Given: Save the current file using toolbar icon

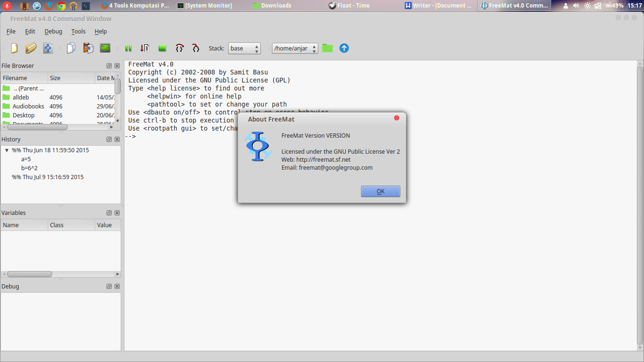Looking at the screenshot, I should [48, 48].
